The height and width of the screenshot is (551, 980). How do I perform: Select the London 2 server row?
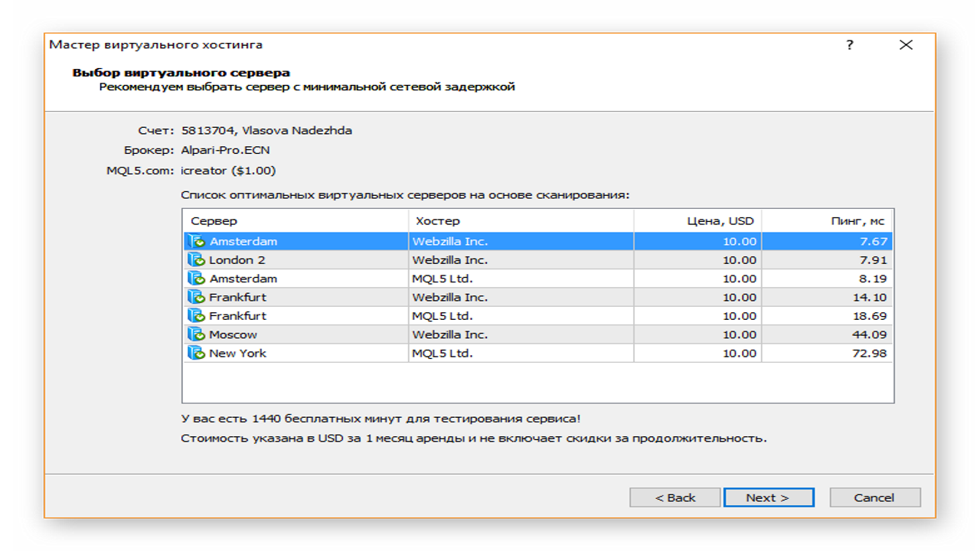[537, 260]
